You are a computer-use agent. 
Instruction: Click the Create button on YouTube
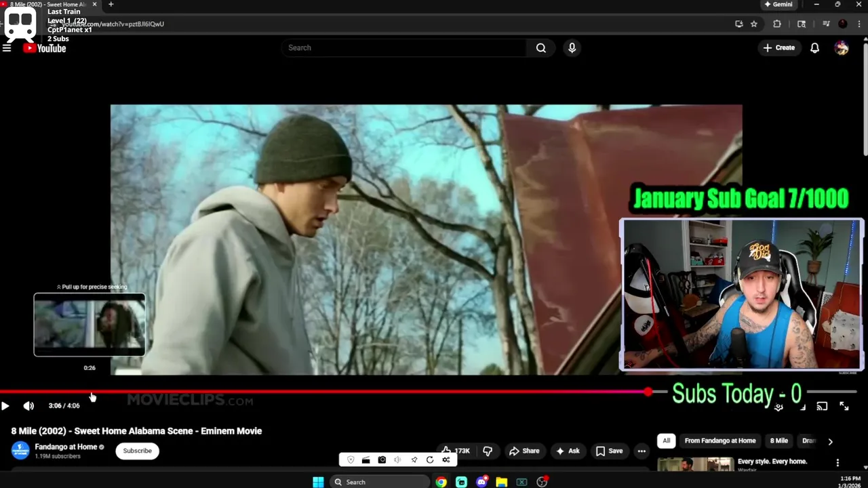coord(778,48)
